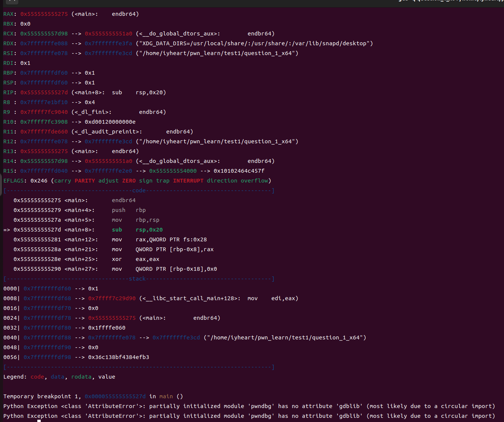This screenshot has width=504, height=422.
Task: Click the 'rodata' entry in the Legend line
Action: tap(81, 377)
